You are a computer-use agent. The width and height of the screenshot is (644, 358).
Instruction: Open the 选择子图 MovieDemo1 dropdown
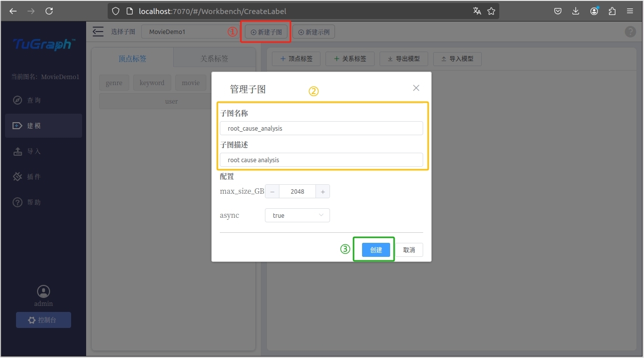point(185,32)
